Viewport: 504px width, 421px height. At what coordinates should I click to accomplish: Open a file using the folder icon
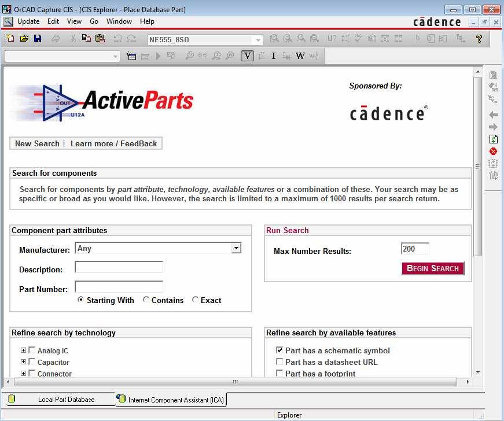(x=24, y=39)
